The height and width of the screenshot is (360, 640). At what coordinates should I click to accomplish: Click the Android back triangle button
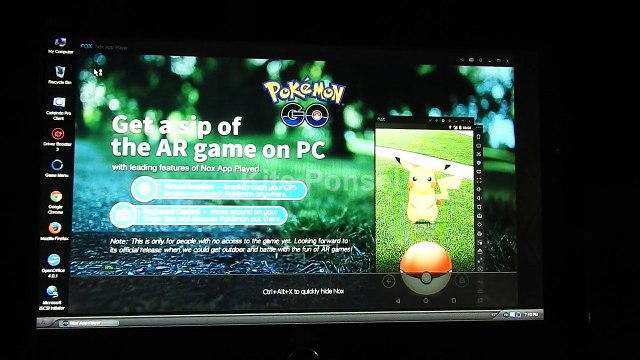[398, 301]
